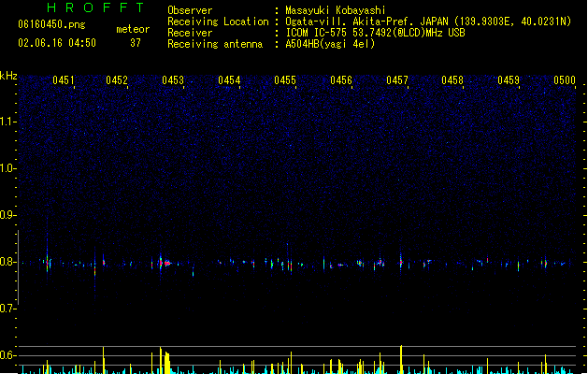Screen dimensions: 588x374
Task: Click the 0457 time marker
Action: (x=397, y=80)
